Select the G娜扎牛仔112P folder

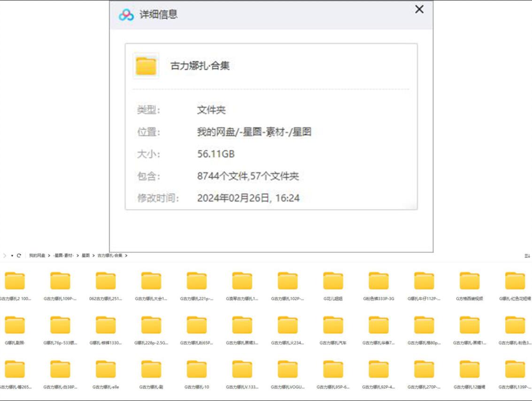click(x=424, y=286)
